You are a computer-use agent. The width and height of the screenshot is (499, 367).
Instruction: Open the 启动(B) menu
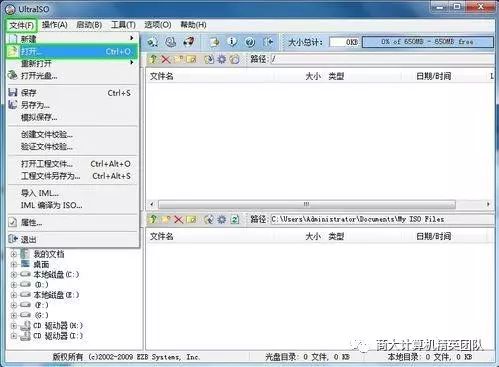point(89,25)
